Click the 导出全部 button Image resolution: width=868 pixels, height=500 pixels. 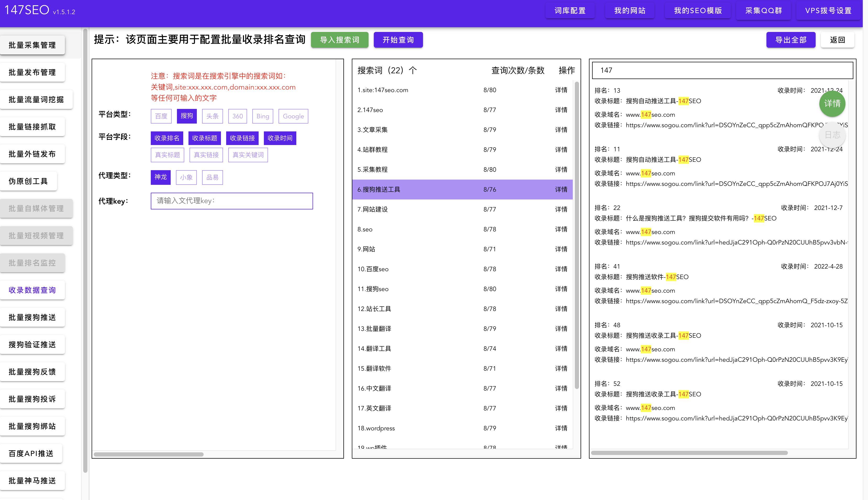coord(791,40)
